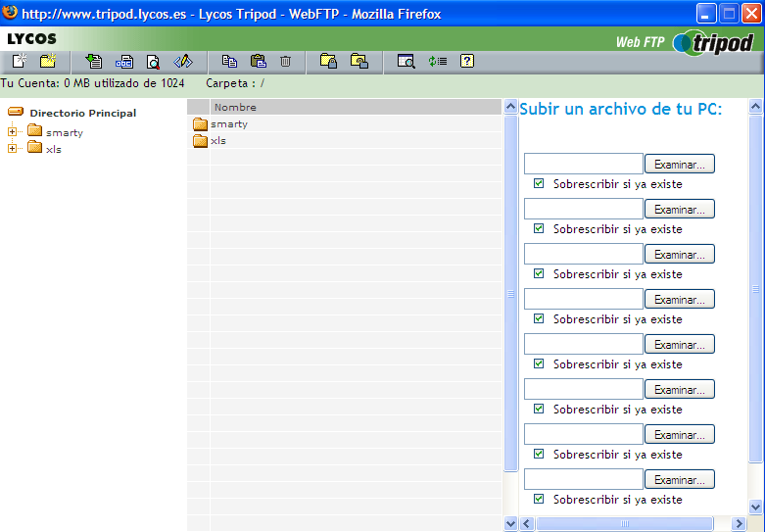The image size is (765, 532).
Task: Click the file list scrollbar up arrow
Action: [x=510, y=107]
